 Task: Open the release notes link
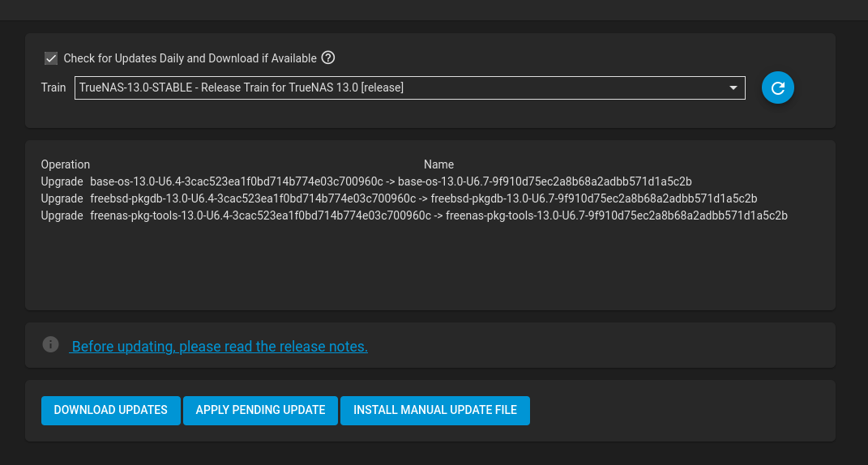[x=219, y=347]
